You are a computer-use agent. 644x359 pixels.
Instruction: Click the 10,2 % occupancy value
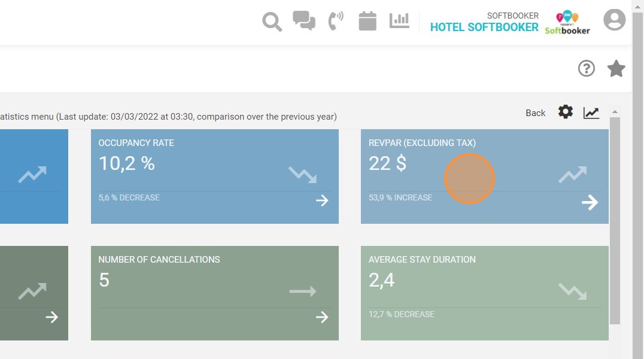pos(127,163)
